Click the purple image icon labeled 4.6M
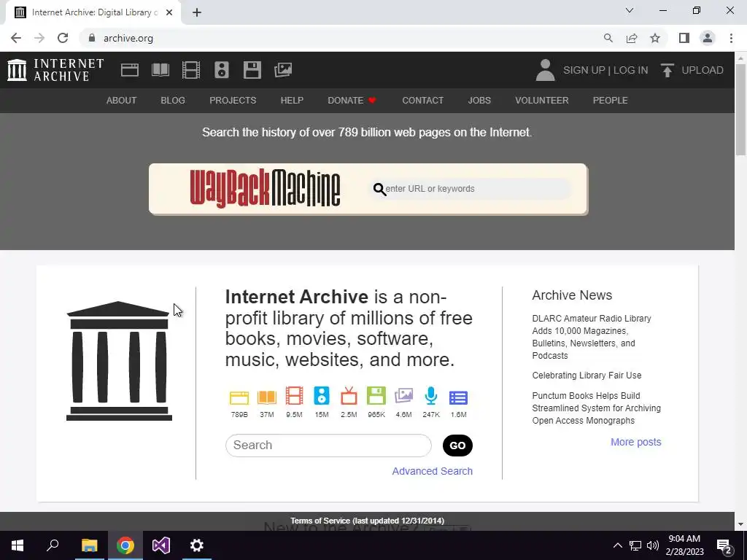Screen dimensions: 747x560 point(403,396)
